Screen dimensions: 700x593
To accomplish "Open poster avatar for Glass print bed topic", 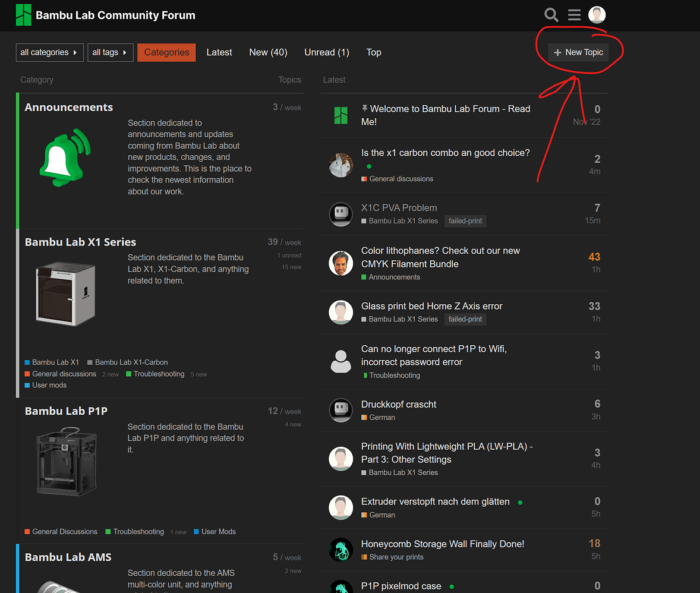I will [x=340, y=312].
